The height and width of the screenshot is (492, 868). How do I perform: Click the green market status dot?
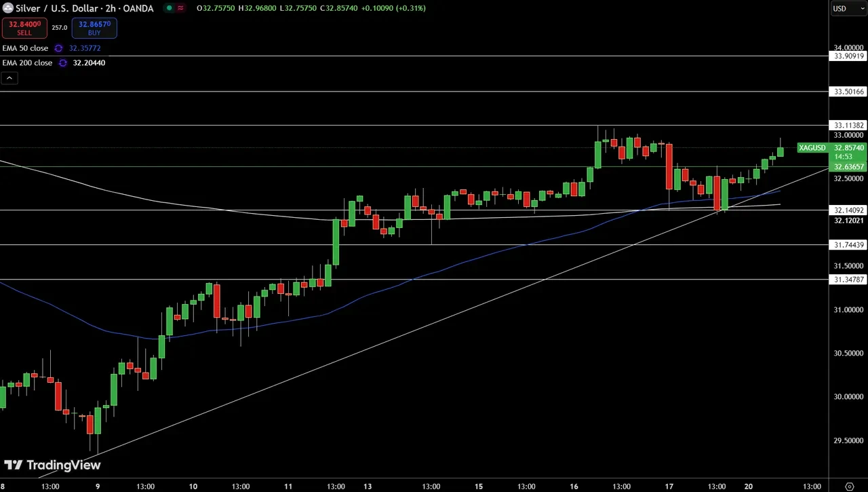point(168,8)
